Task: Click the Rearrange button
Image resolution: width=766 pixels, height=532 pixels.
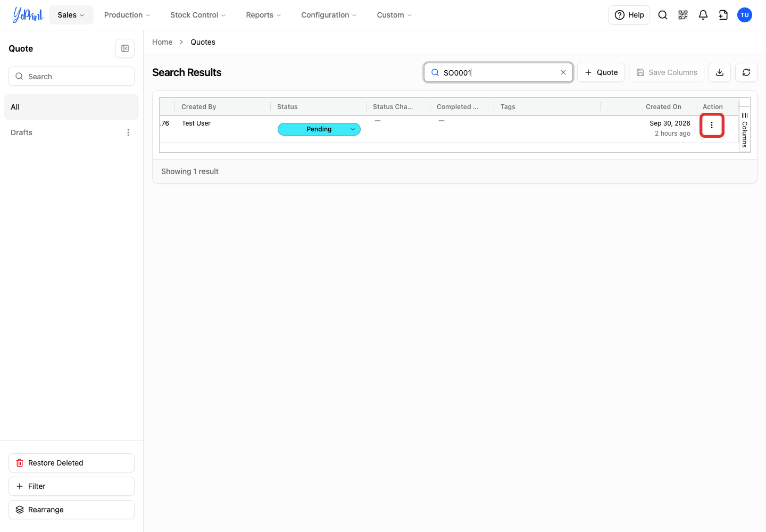Action: (71, 510)
